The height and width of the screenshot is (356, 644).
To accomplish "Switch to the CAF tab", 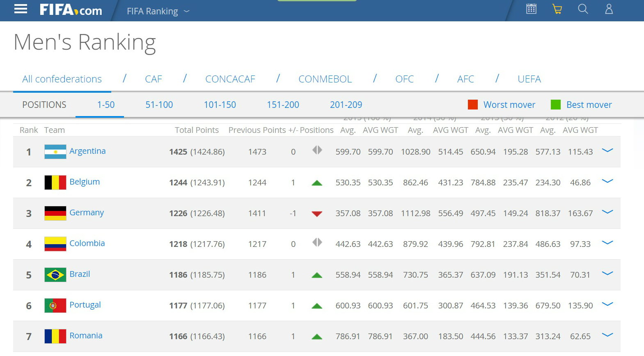I will (x=154, y=79).
